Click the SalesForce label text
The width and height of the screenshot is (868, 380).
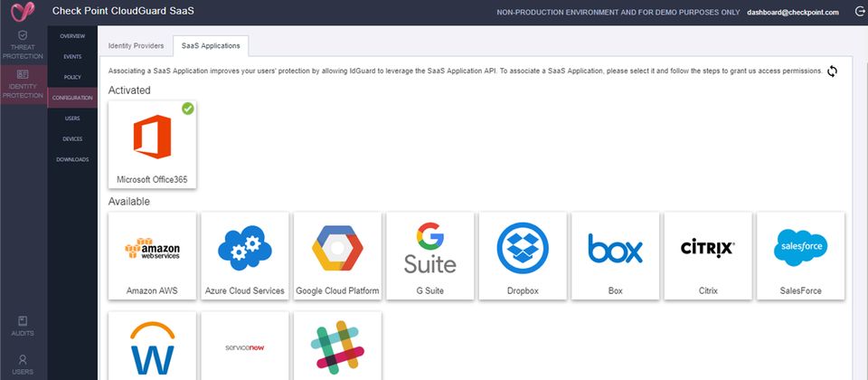tap(800, 290)
